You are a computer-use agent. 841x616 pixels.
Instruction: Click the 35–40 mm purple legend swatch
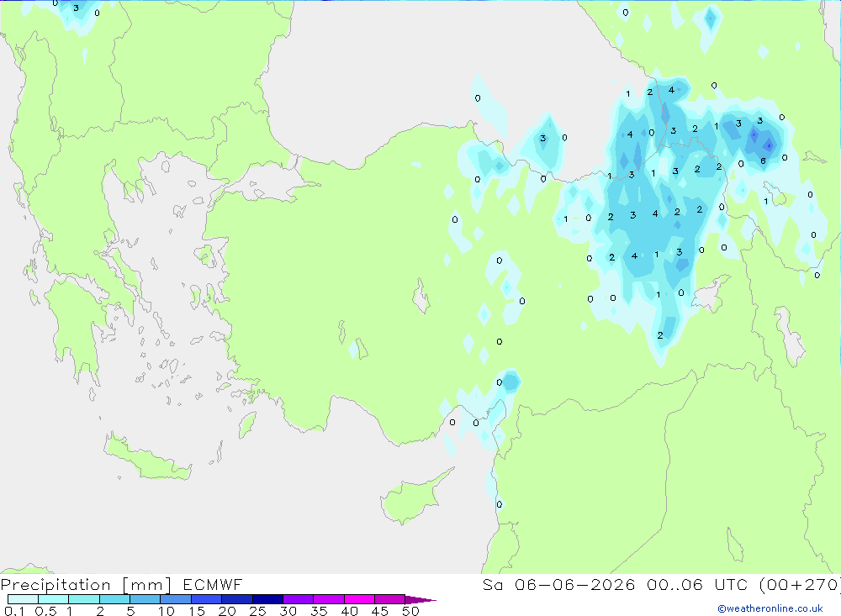[328, 599]
